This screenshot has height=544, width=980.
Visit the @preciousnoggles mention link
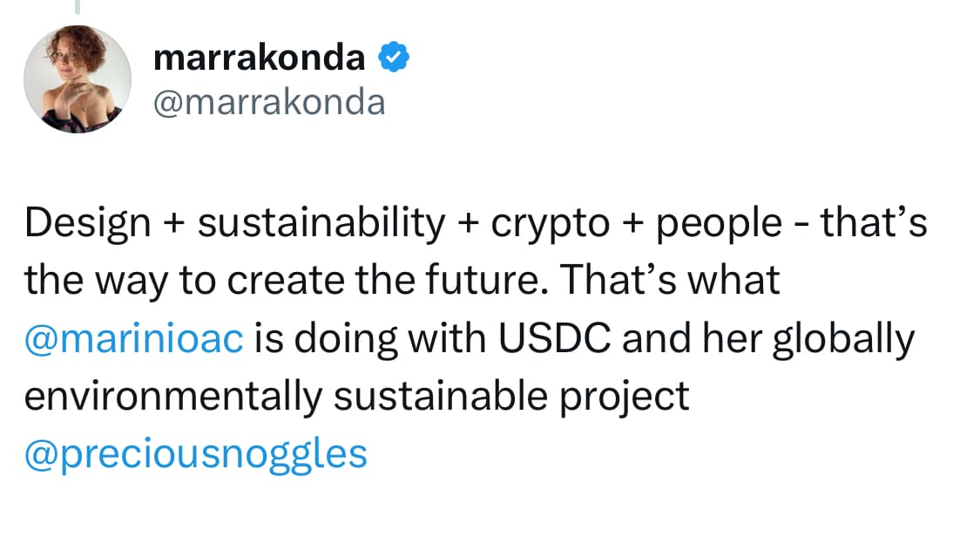point(196,454)
